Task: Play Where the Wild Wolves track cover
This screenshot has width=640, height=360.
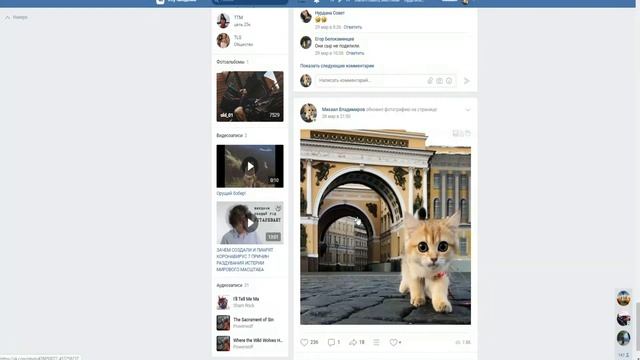Action: coord(223,343)
